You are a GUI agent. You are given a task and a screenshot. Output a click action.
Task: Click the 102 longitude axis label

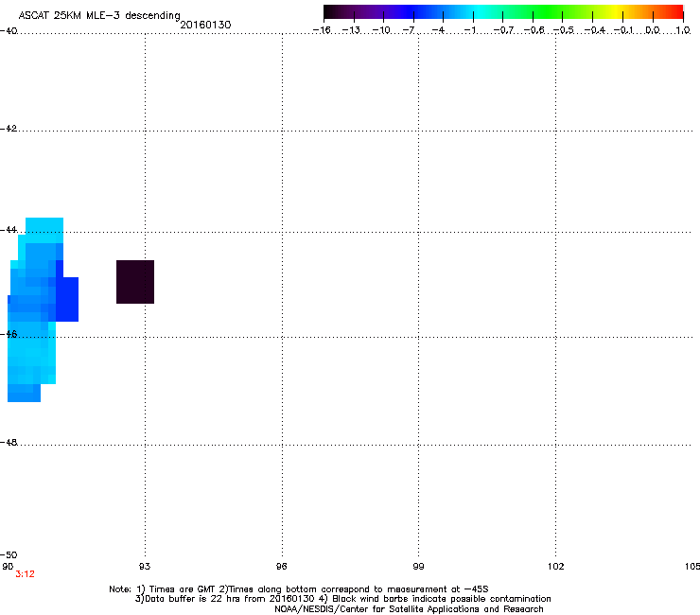556,567
